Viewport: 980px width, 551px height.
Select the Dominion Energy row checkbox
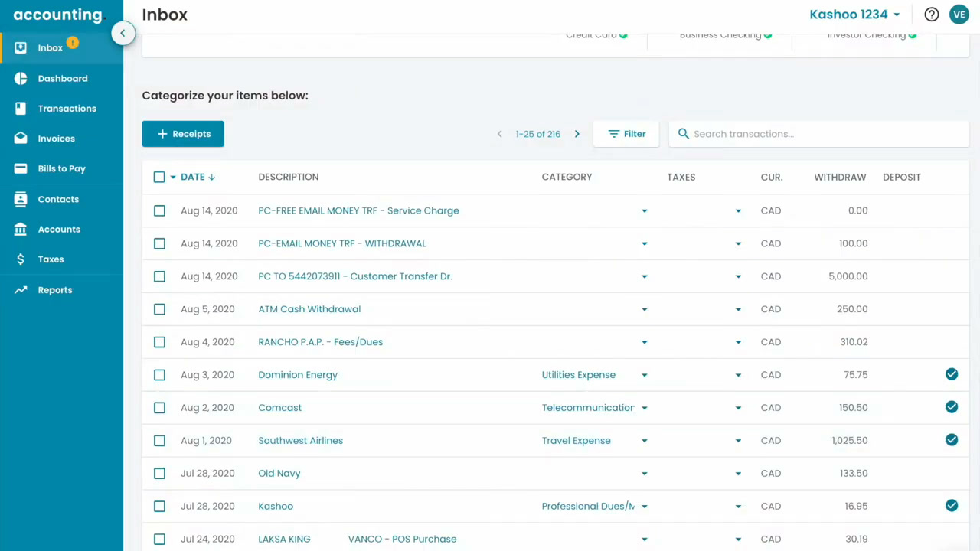click(159, 375)
